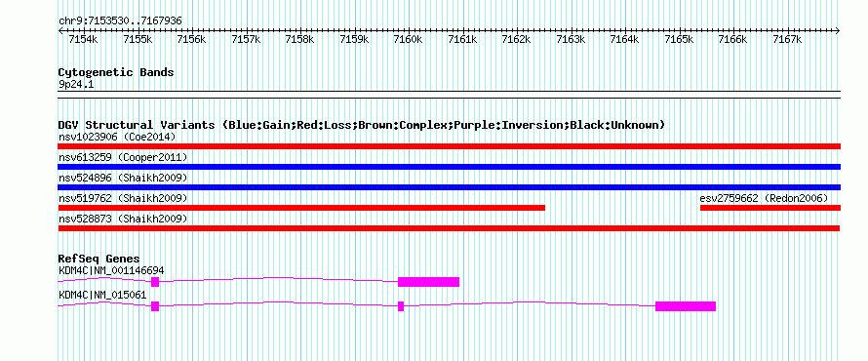Image resolution: width=868 pixels, height=361 pixels.
Task: Click the 7160k ruler tick label
Action: coord(408,39)
